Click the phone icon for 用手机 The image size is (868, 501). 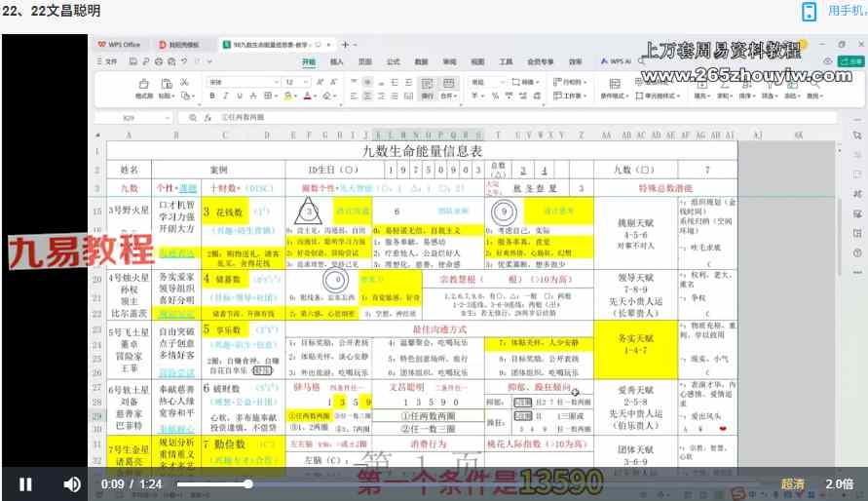pos(809,12)
